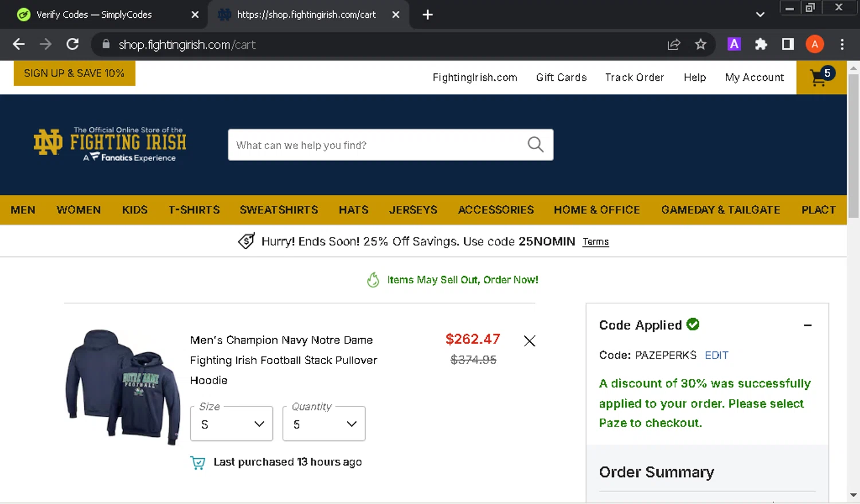The height and width of the screenshot is (504, 860).
Task: Open the KIDS category menu
Action: pos(135,210)
